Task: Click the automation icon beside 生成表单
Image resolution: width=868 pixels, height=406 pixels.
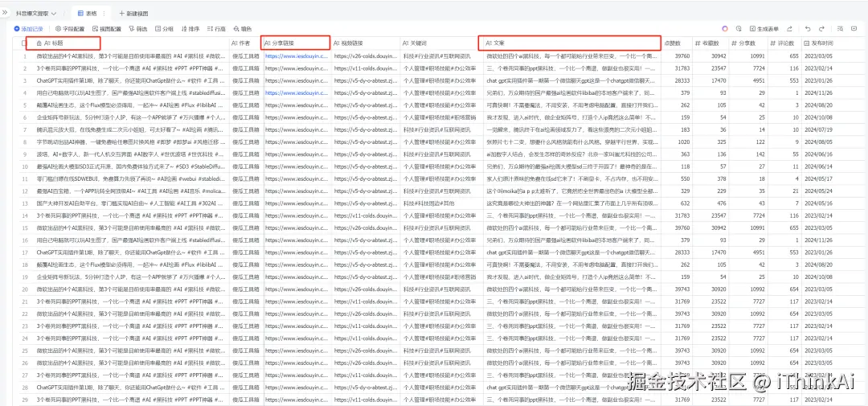Action: coord(739,29)
